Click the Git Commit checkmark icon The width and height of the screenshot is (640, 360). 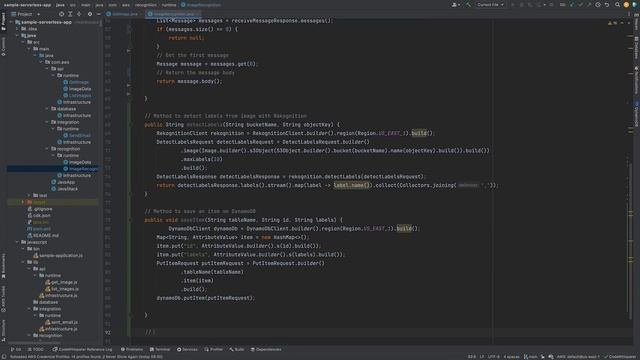pyautogui.click(x=580, y=5)
